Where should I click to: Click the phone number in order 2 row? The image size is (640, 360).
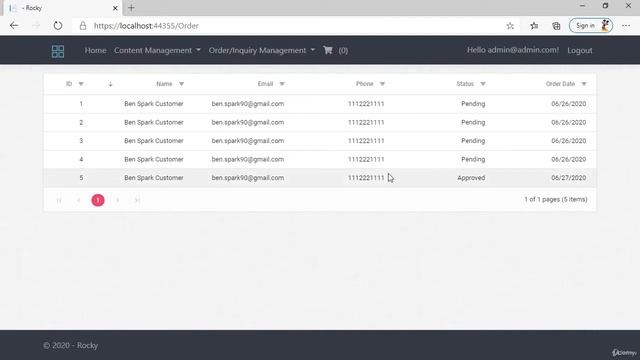pyautogui.click(x=366, y=122)
